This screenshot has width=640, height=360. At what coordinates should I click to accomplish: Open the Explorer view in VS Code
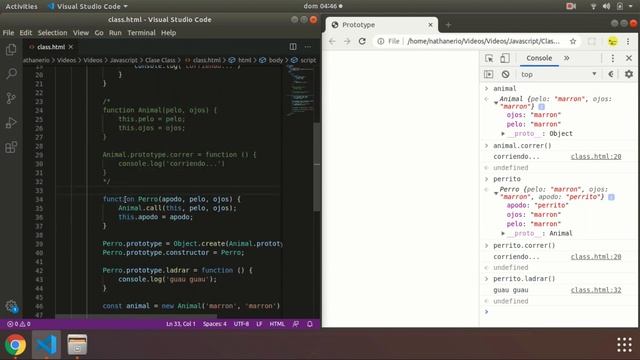point(11,50)
